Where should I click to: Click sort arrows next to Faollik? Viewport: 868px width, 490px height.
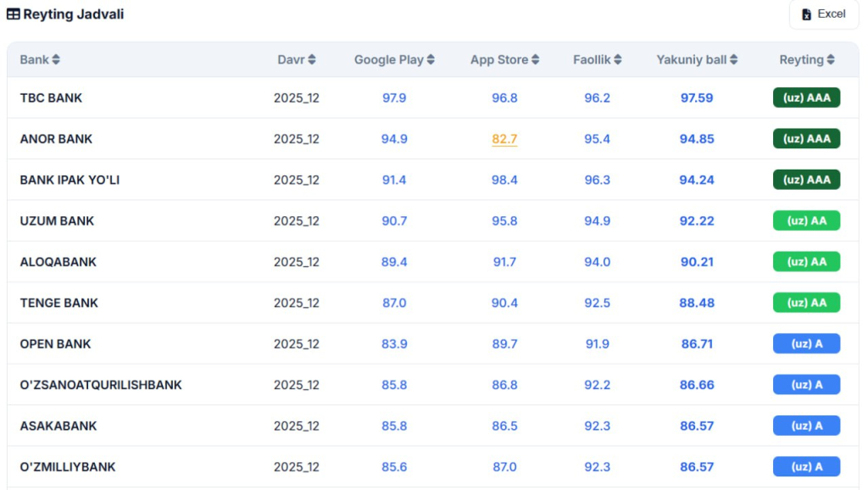coord(618,60)
